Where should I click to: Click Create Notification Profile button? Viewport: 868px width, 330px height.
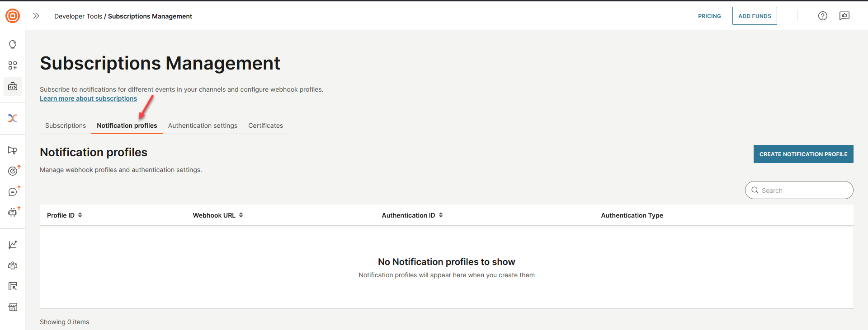[x=803, y=154]
